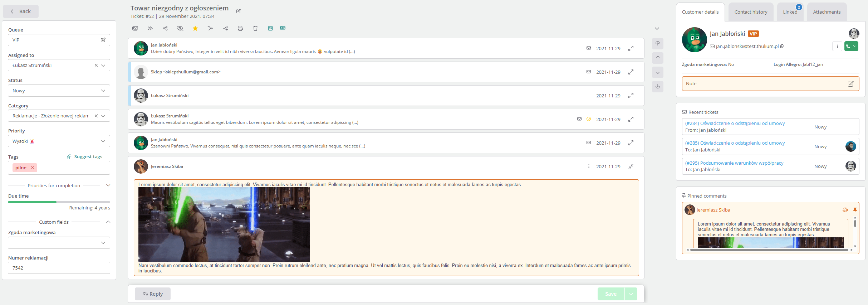Click the lightsaber image in the comment
The image size is (868, 305).
pyautogui.click(x=224, y=224)
